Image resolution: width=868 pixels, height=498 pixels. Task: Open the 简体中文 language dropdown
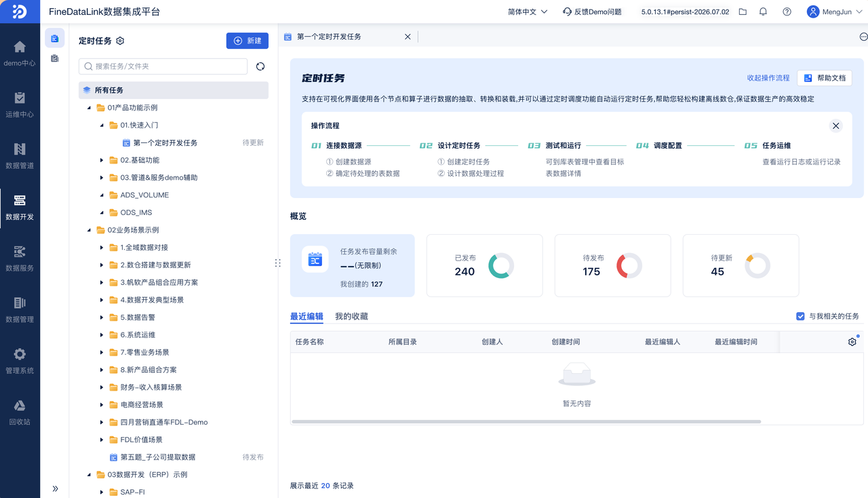tap(526, 12)
